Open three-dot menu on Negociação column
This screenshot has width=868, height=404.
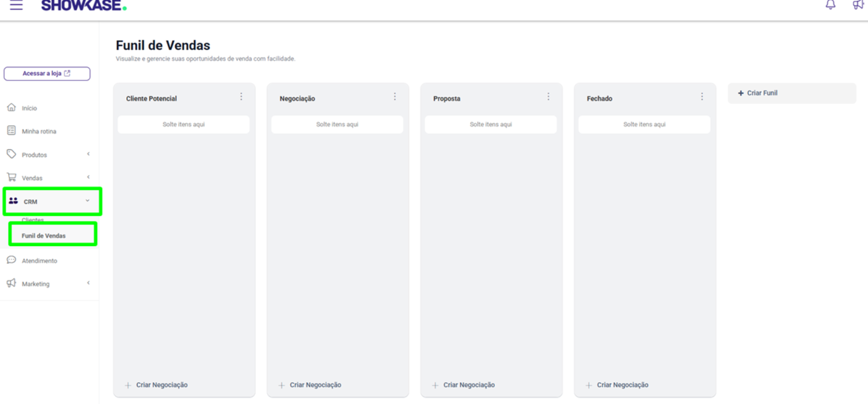(395, 97)
